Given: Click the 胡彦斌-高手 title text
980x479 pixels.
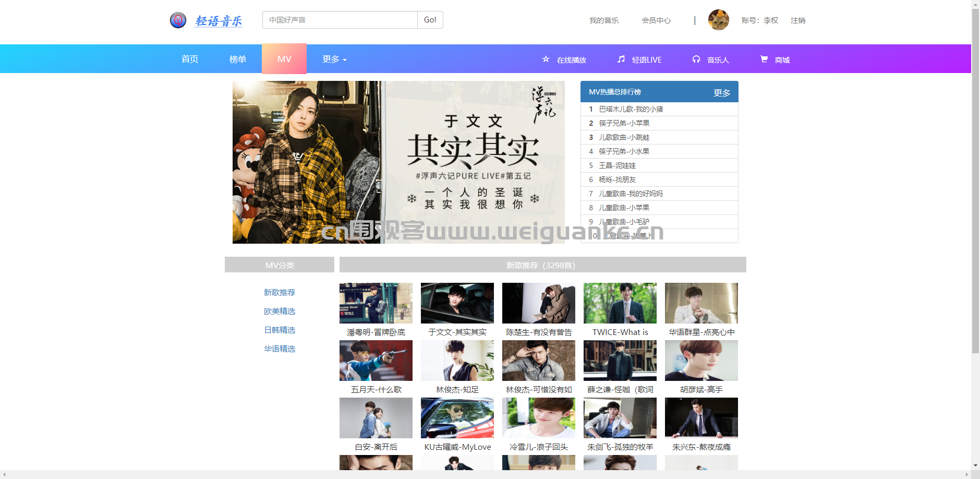Looking at the screenshot, I should [701, 390].
